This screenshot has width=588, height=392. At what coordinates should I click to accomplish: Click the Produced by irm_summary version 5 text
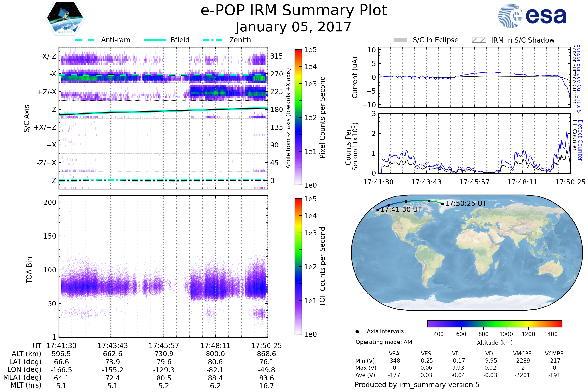(x=417, y=384)
